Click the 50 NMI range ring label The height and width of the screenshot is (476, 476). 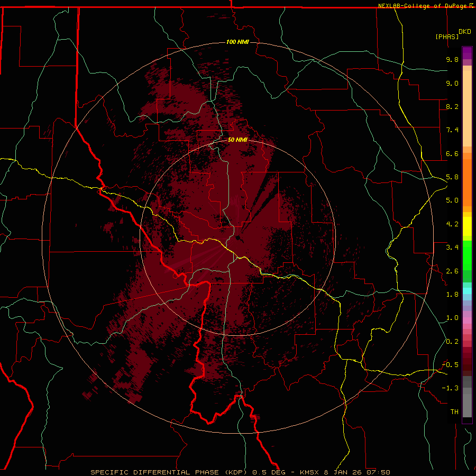click(x=237, y=140)
